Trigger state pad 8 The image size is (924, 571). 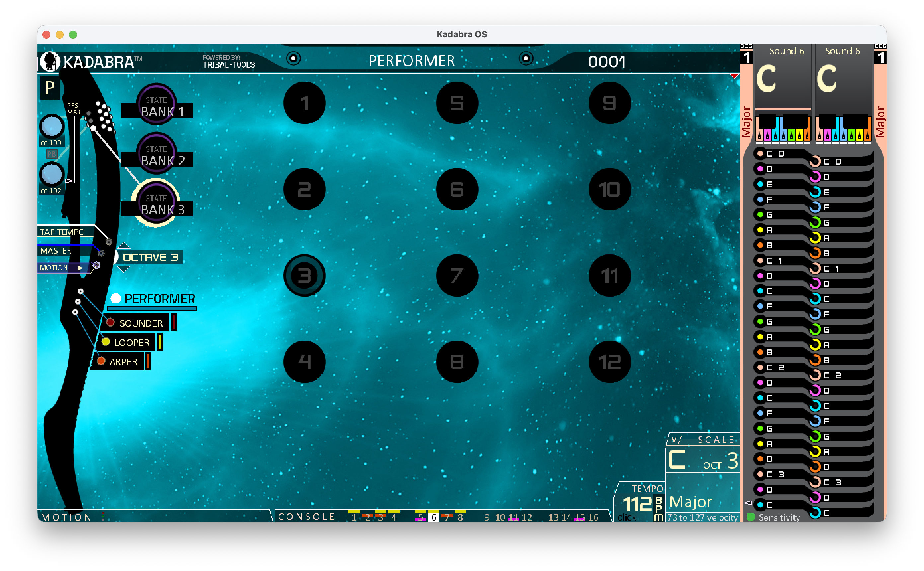coord(457,362)
